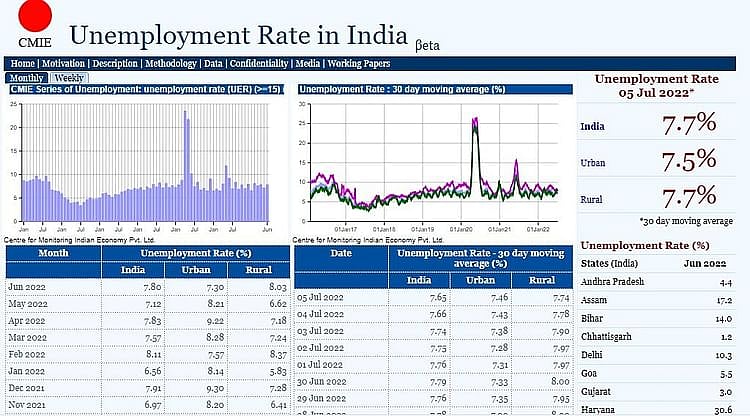This screenshot has height=416, width=750.
Task: Click 05 Jul 2022 India value 7.65
Action: (438, 297)
